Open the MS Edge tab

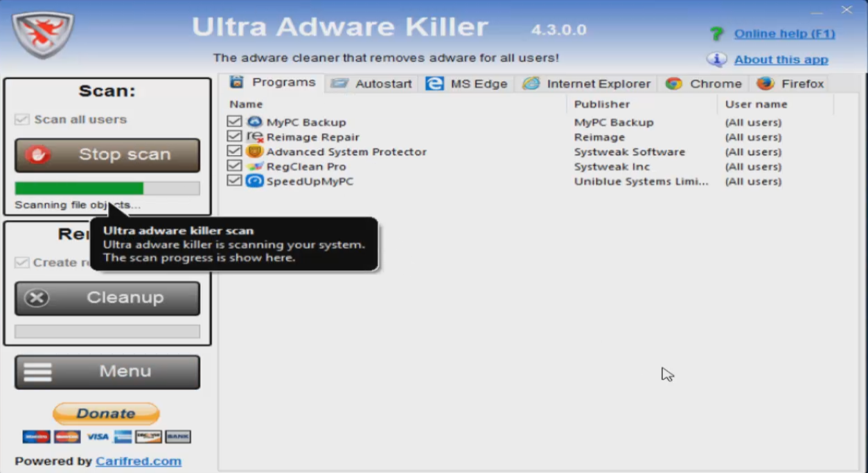(x=466, y=84)
